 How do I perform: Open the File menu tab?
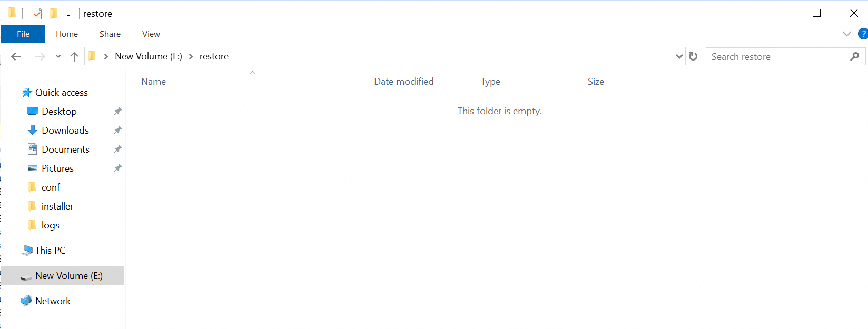(23, 34)
